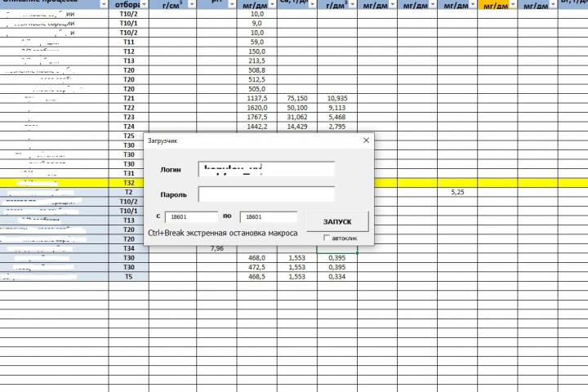Viewport: 588px width, 392px height.
Task: Select the cell with value 9,113
Action: 337,108
